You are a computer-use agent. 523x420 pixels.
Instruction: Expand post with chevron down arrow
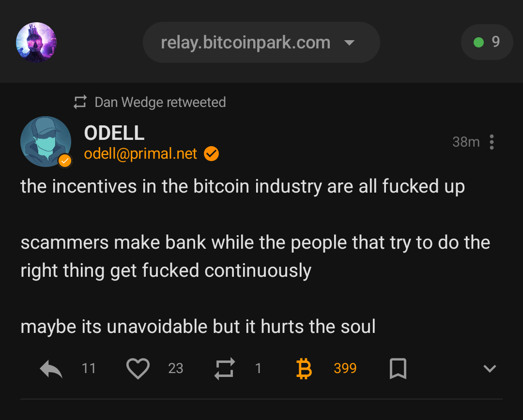490,369
